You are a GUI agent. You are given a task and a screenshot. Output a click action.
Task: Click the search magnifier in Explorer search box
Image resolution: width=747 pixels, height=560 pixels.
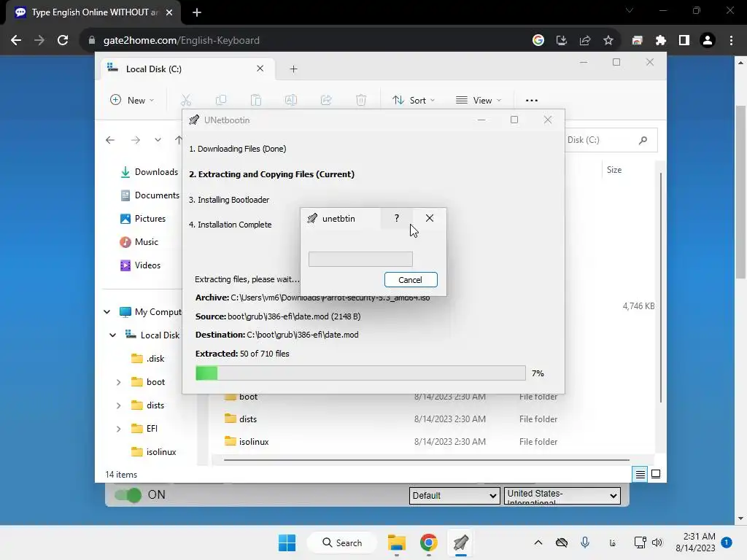coord(643,140)
